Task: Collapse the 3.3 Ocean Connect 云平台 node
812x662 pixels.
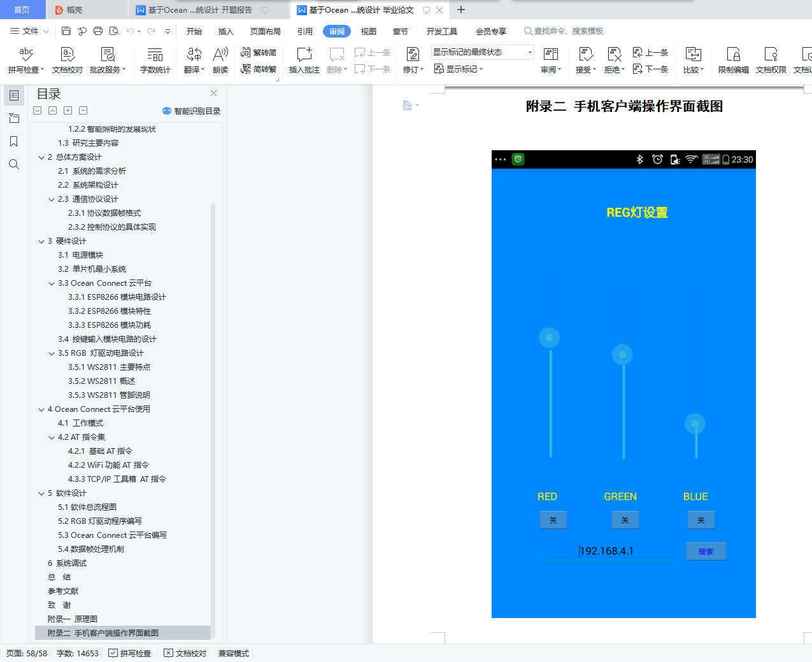Action: click(x=52, y=283)
